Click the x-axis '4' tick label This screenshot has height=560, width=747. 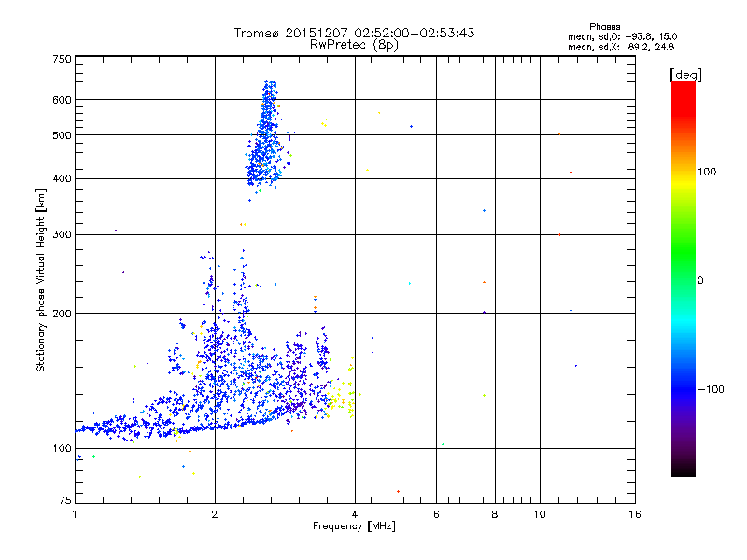[355, 514]
